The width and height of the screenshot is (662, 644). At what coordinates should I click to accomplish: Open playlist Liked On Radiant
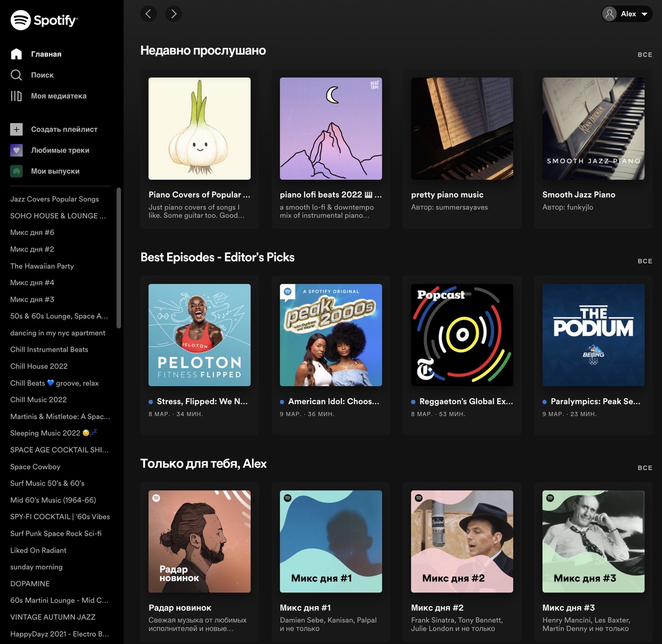click(x=38, y=550)
